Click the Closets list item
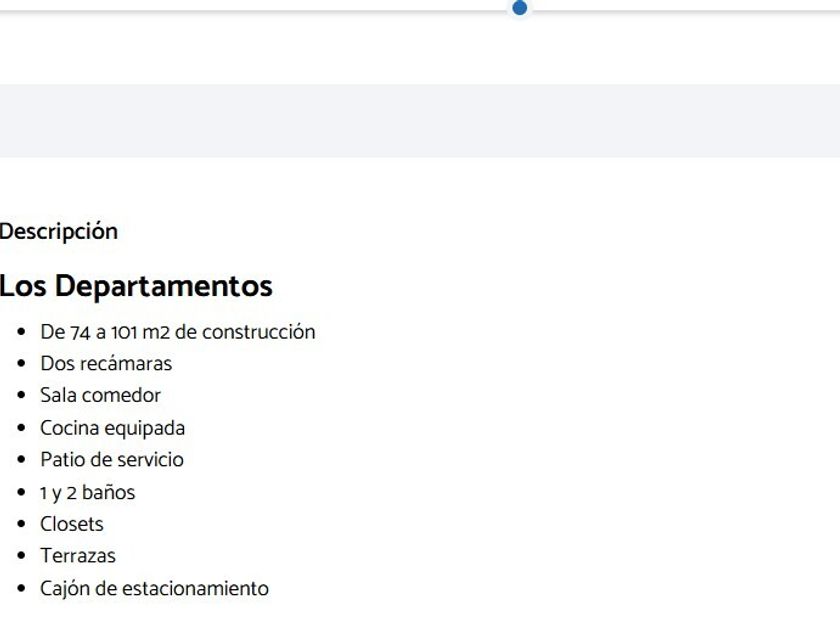840x630 pixels. 72,524
